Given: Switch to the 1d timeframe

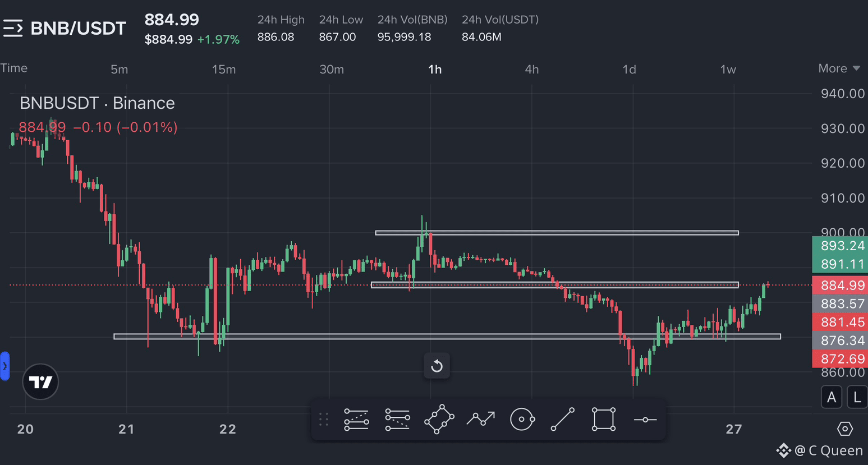Looking at the screenshot, I should 628,69.
